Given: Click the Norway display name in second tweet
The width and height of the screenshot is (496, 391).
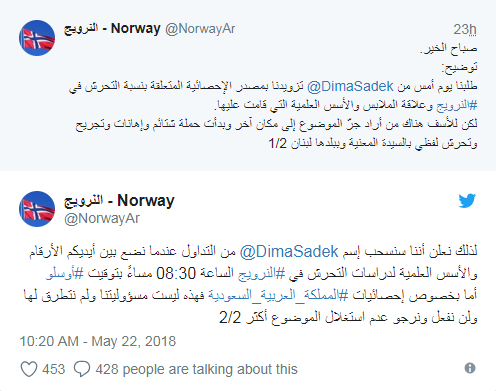Looking at the screenshot, I should (119, 200).
